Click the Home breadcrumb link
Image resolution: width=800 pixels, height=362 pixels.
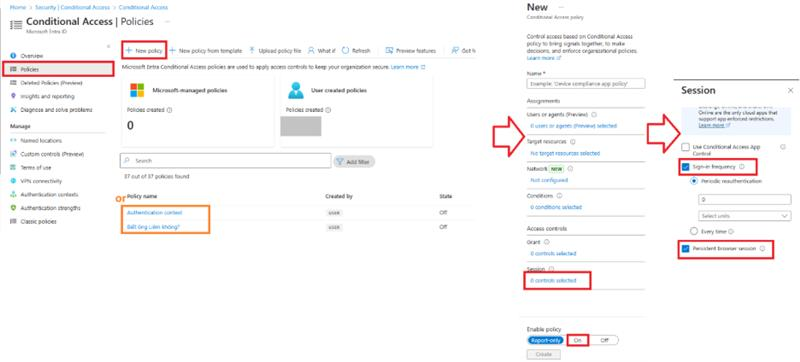click(18, 8)
